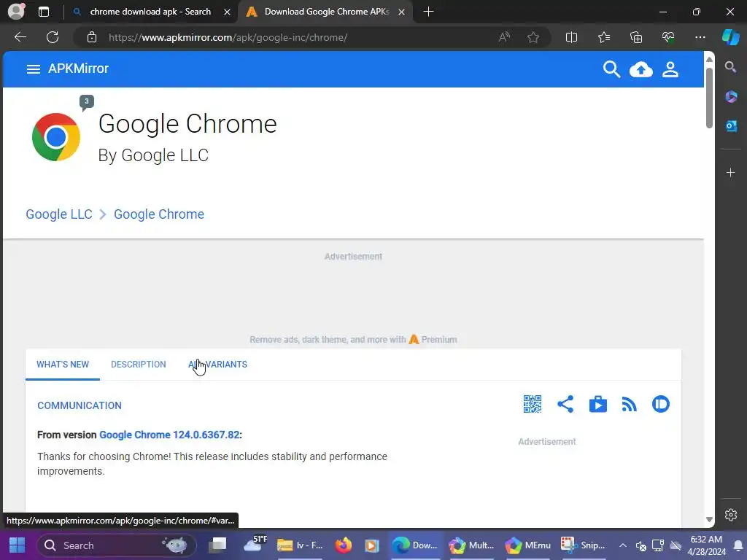
Task: Click the sidebar plus customize icon
Action: tap(730, 172)
